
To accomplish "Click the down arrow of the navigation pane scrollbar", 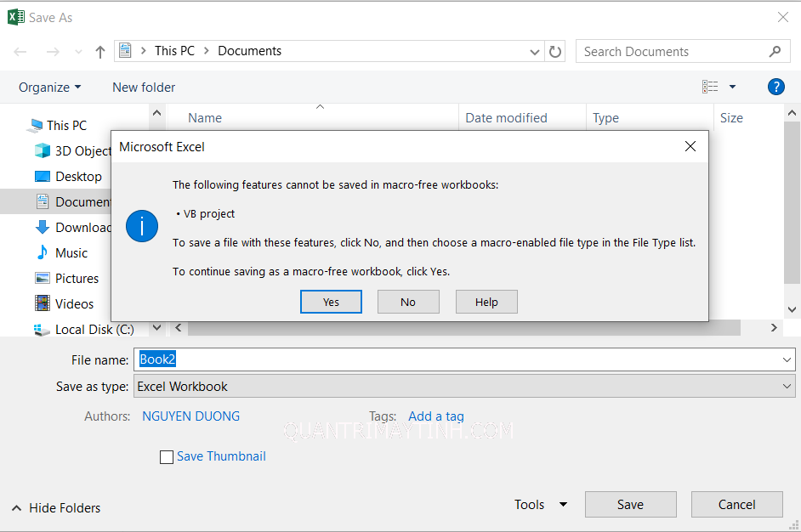I will pos(156,327).
